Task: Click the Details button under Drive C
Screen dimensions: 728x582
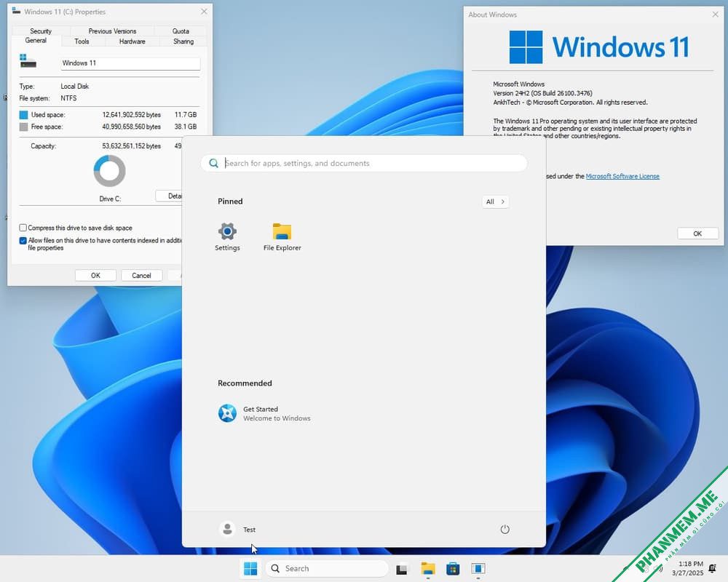Action: [169, 196]
